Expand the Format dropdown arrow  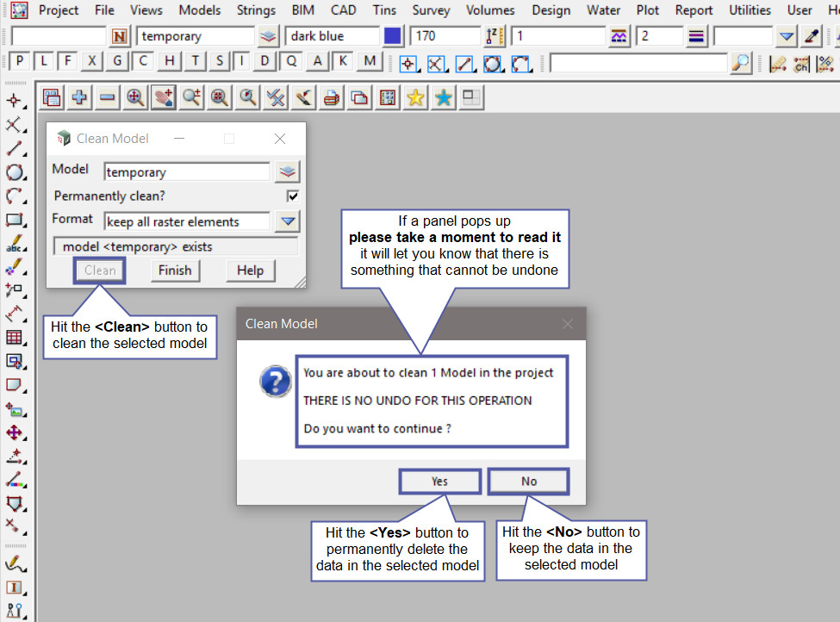coord(287,221)
